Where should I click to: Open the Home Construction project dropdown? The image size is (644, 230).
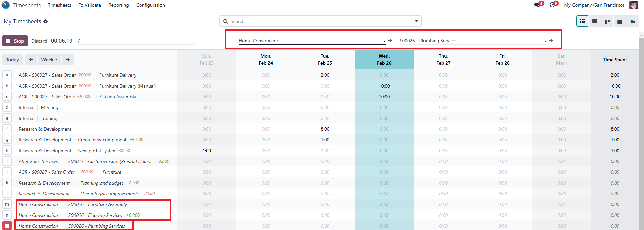pyautogui.click(x=384, y=41)
